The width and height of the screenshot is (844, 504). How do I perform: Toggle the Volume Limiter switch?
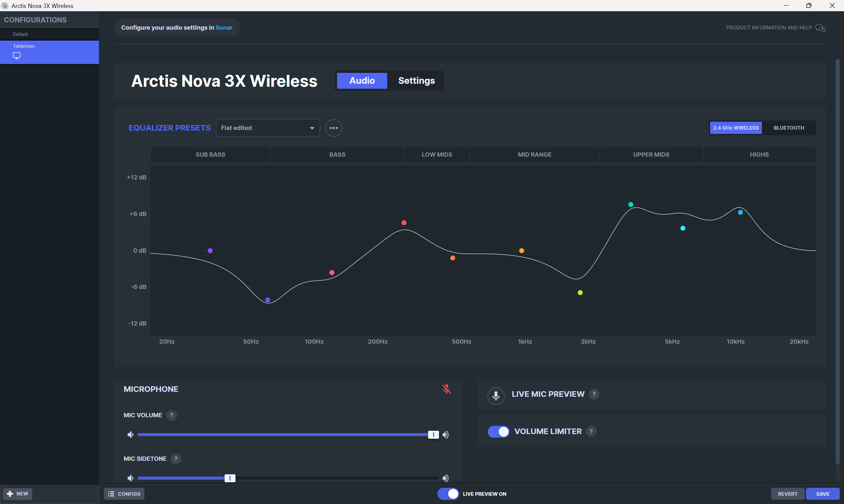(x=498, y=432)
